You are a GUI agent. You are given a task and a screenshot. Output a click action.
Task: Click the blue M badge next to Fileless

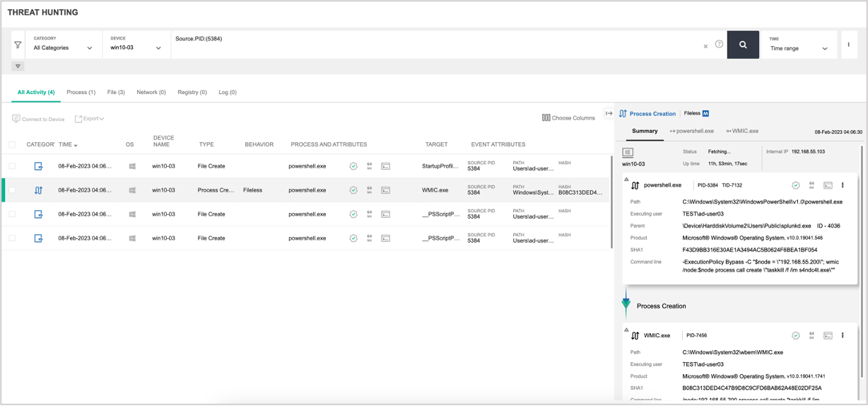click(x=705, y=113)
